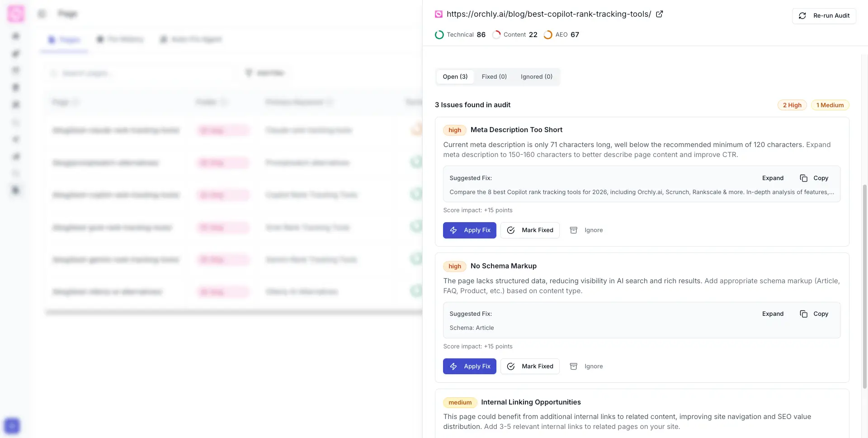This screenshot has width=868, height=438.
Task: Click the Orchly logo in the left sidebar
Action: 16,13
